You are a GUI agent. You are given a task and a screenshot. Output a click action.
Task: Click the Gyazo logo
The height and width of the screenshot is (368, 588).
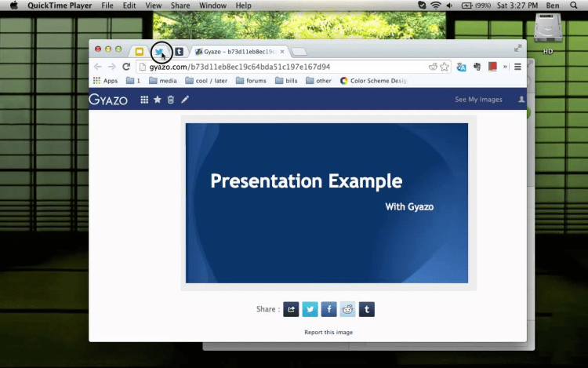(x=108, y=100)
